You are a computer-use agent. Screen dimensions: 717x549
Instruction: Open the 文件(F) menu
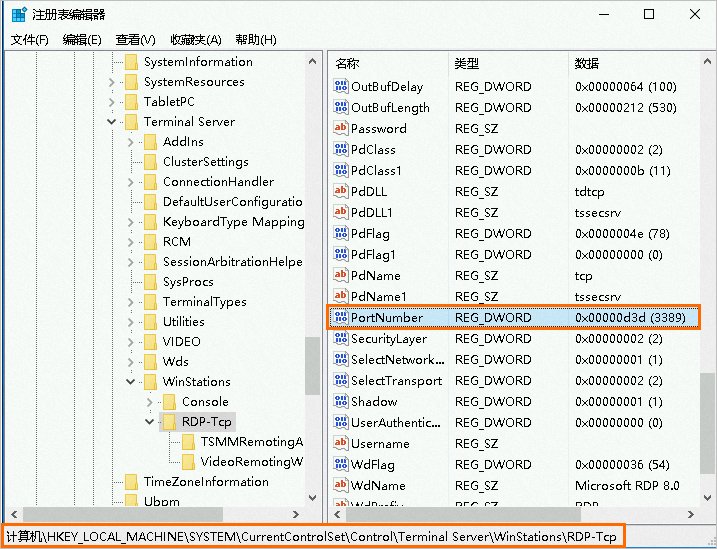29,40
